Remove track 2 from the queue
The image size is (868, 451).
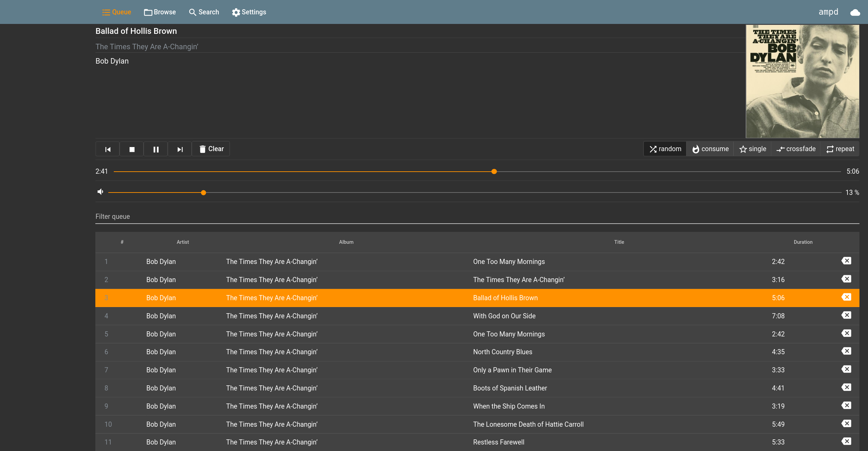846,279
